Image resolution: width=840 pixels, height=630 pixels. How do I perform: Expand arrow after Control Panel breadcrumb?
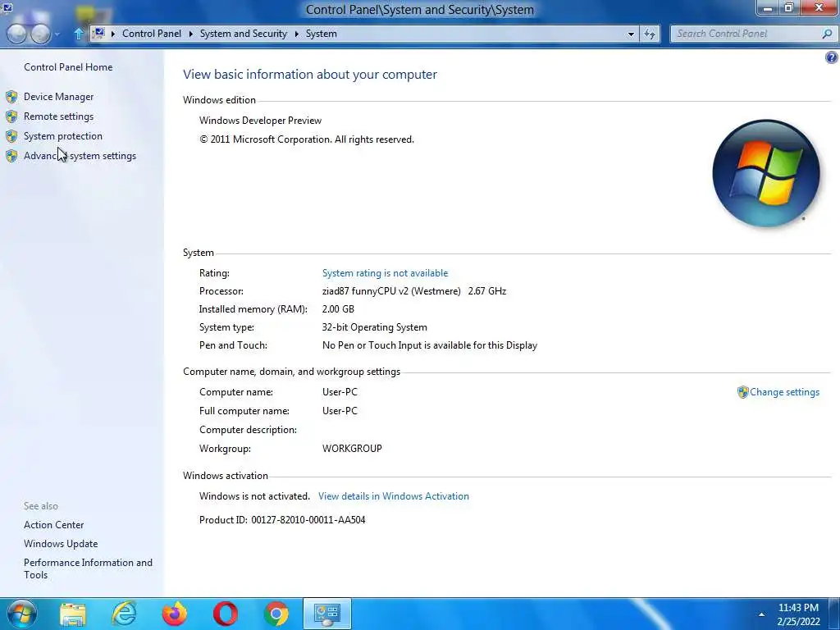point(190,34)
